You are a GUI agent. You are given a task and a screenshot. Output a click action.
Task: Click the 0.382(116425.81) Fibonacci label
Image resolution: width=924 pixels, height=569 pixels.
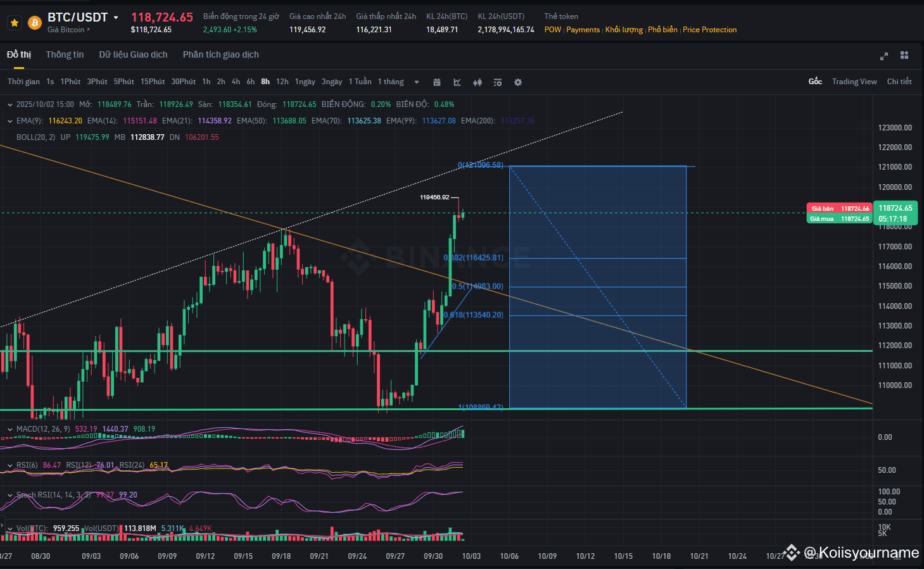tap(474, 258)
